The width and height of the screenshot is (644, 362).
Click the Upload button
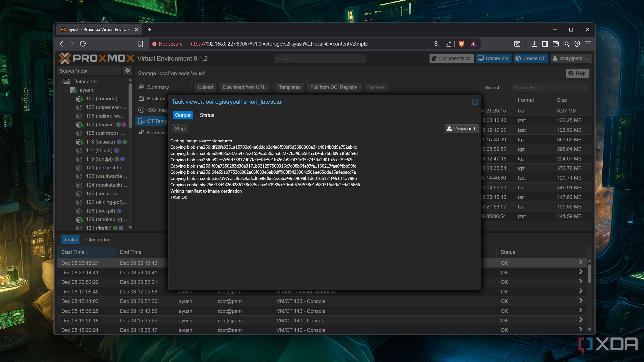(x=205, y=87)
